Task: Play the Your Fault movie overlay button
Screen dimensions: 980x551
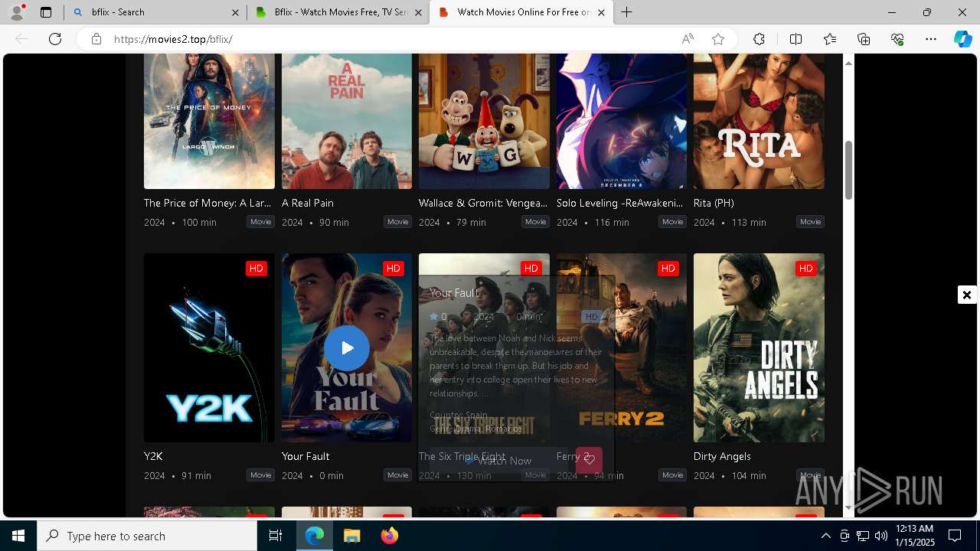Action: (347, 348)
